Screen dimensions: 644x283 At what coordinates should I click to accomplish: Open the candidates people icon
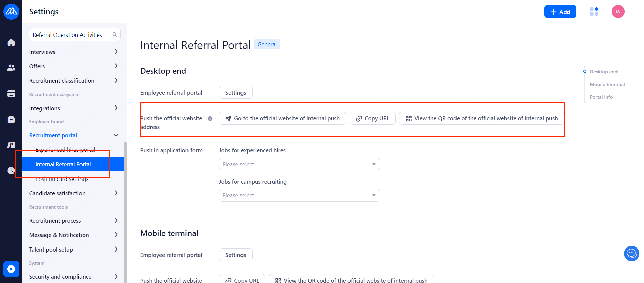point(11,68)
